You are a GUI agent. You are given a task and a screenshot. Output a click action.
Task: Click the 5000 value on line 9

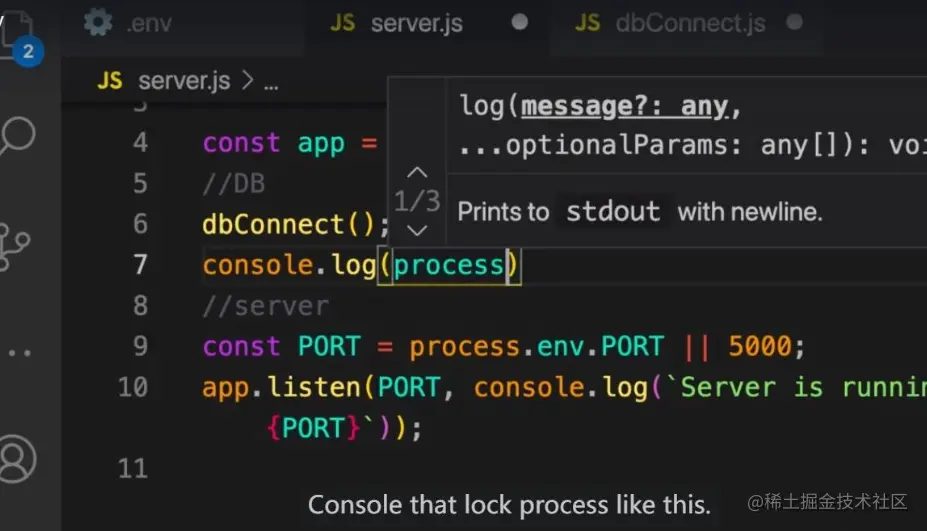[x=760, y=346]
